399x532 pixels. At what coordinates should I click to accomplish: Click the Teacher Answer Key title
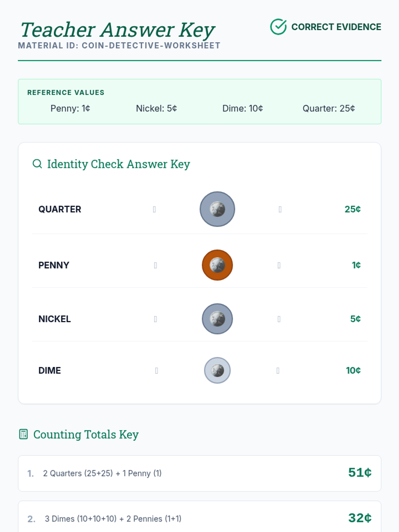(117, 30)
